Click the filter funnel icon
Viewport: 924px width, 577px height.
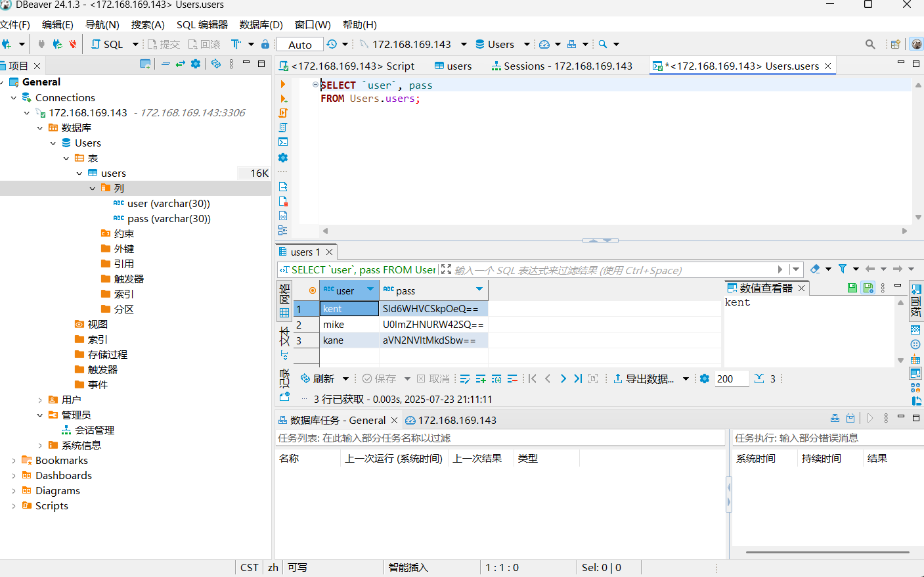[843, 269]
